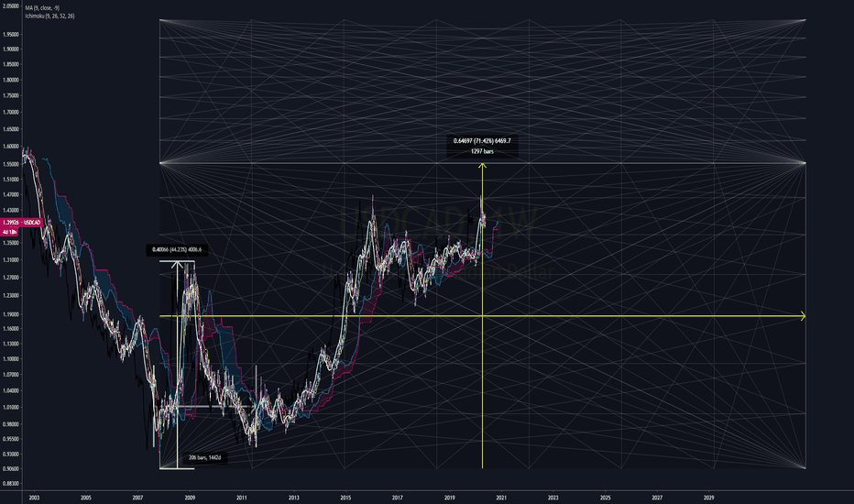Click the Ichimoku (9, 26, 52, 26) indicator legend
Viewport: 854px width, 504px height.
click(49, 16)
